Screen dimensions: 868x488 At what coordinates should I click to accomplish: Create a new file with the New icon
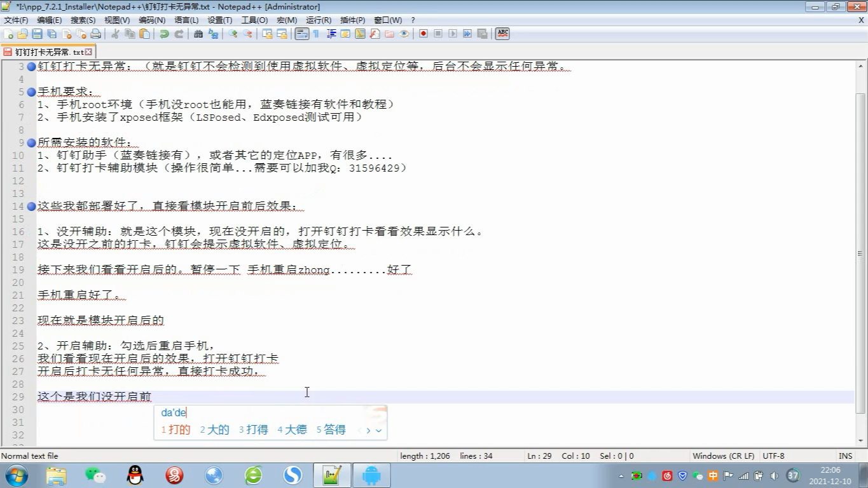click(8, 34)
